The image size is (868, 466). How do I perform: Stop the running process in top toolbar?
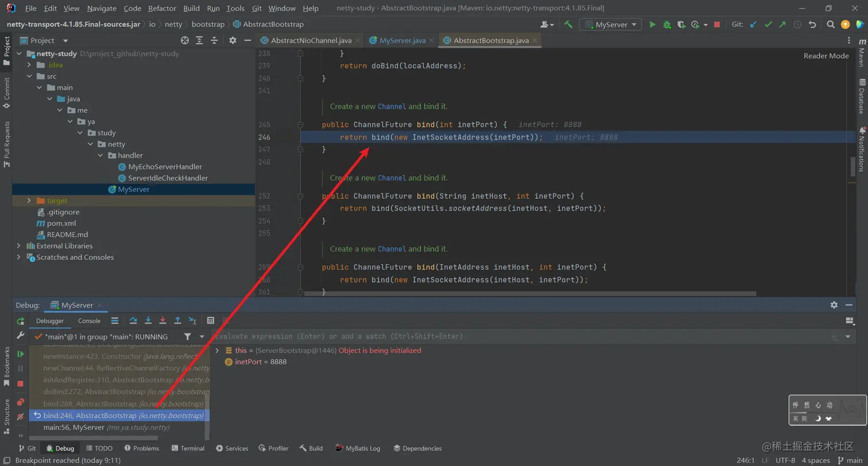717,25
